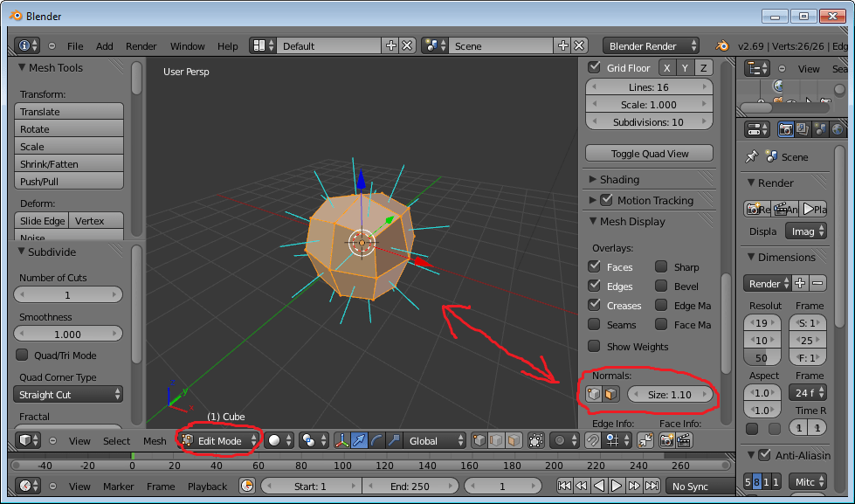Adjust the Smoothness slider

[68, 334]
